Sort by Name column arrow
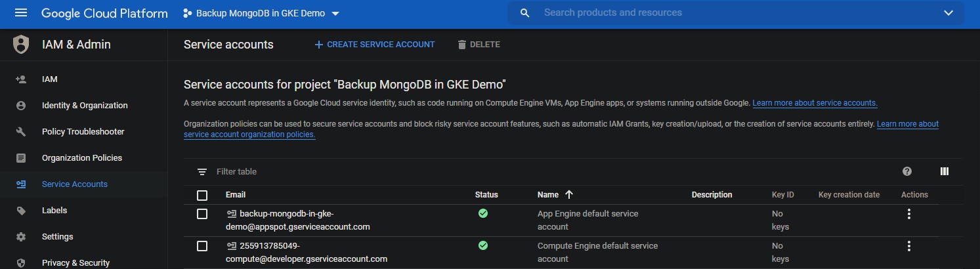Viewport: 980px width, 269px height. point(569,194)
